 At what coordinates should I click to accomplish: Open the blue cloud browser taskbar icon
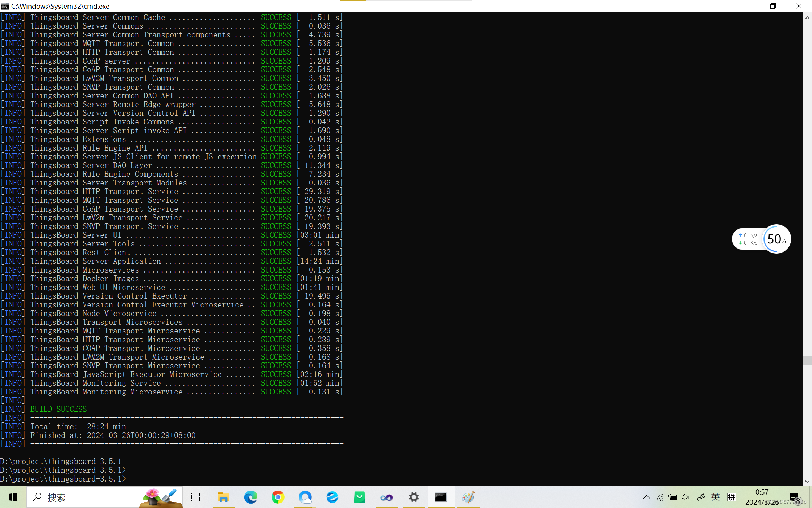[305, 497]
